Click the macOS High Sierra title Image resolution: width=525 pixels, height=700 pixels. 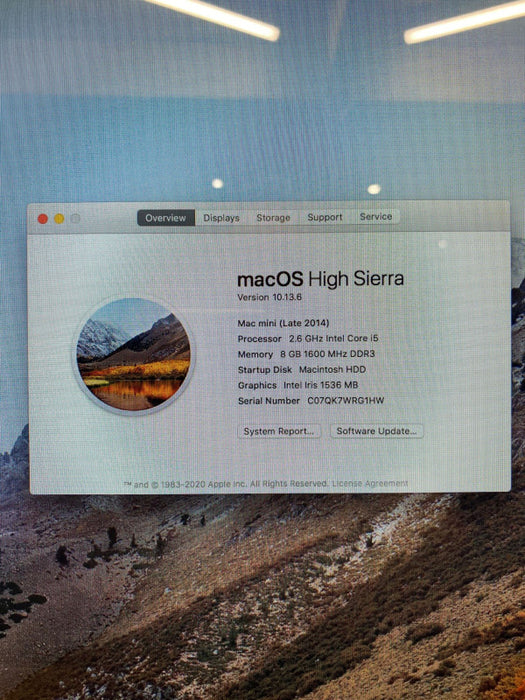click(321, 279)
